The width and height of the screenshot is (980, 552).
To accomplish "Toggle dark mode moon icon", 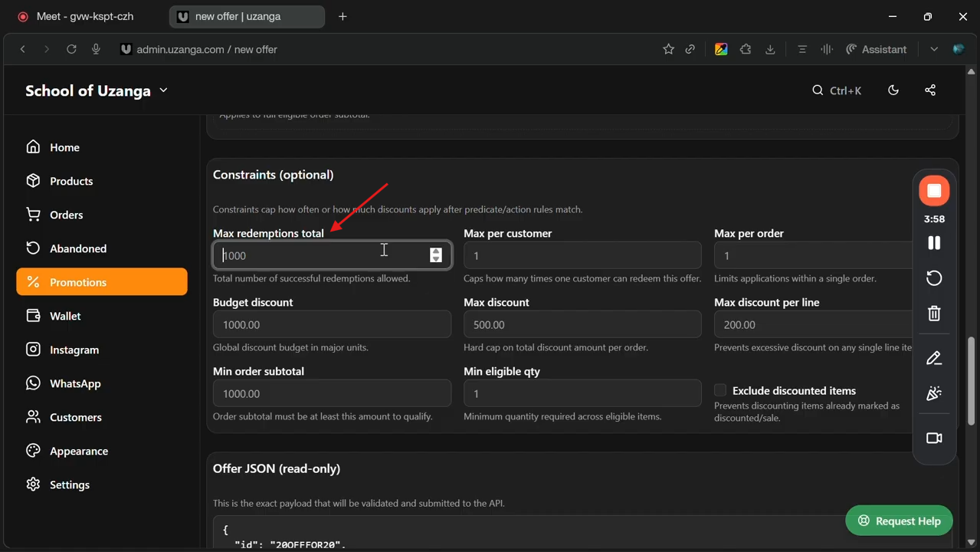I will tap(893, 90).
